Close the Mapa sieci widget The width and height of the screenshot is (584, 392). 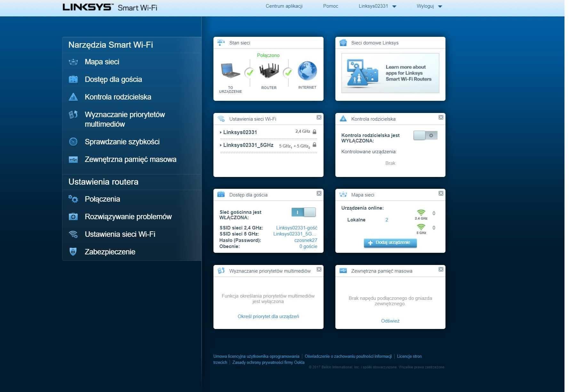[x=441, y=193]
